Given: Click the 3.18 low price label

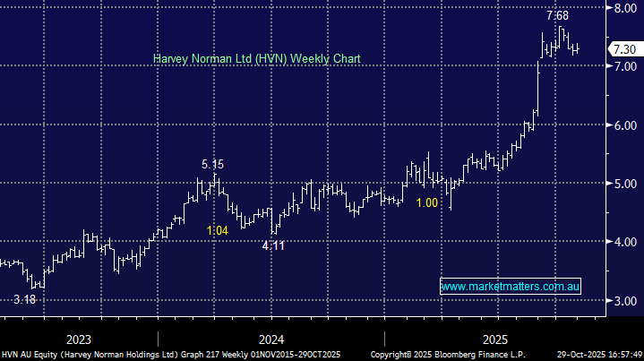Looking at the screenshot, I should (x=25, y=299).
